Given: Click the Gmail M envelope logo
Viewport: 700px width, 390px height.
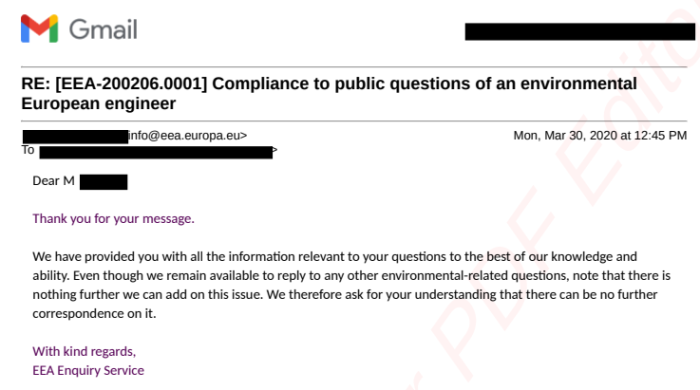Looking at the screenshot, I should coord(39,29).
